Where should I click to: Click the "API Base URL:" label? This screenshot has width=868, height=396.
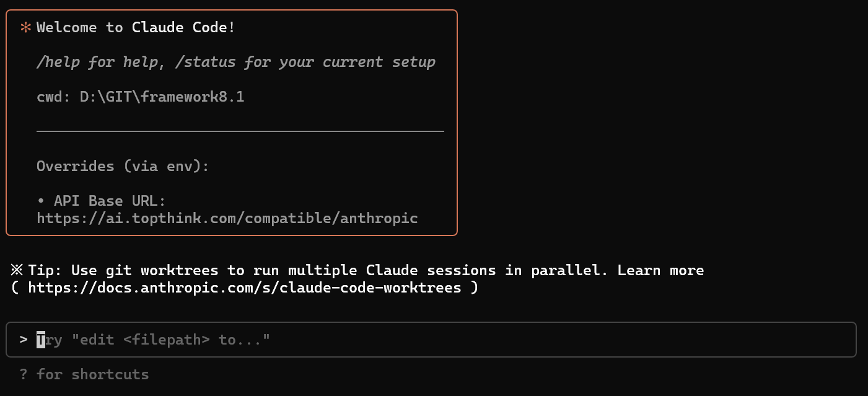110,201
